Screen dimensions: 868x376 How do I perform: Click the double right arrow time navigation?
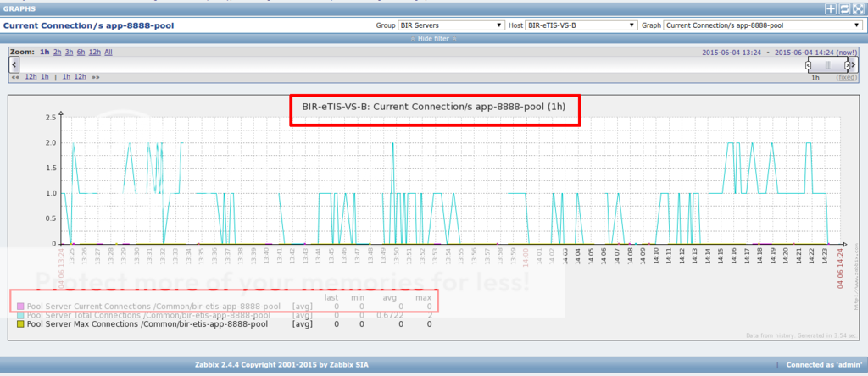(95, 77)
